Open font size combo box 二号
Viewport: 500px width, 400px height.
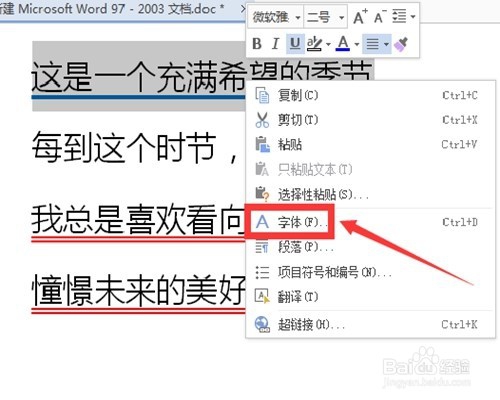tap(325, 17)
